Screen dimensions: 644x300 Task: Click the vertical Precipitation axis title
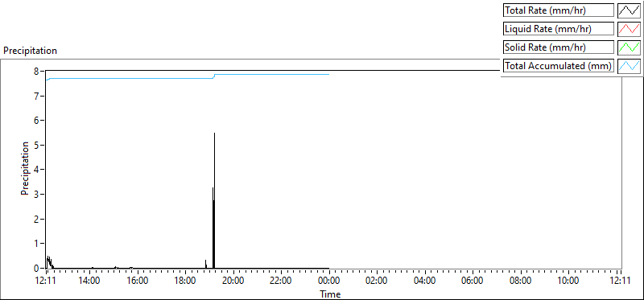point(25,169)
